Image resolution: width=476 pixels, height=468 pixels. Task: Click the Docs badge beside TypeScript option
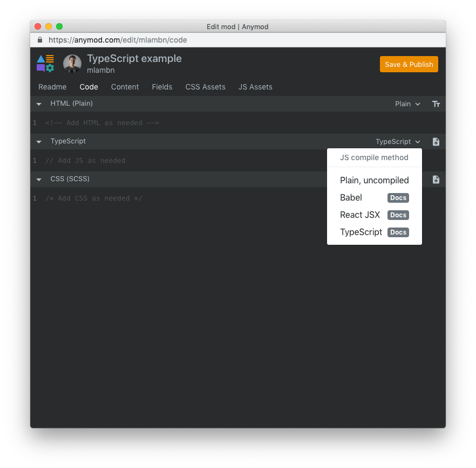tap(398, 232)
